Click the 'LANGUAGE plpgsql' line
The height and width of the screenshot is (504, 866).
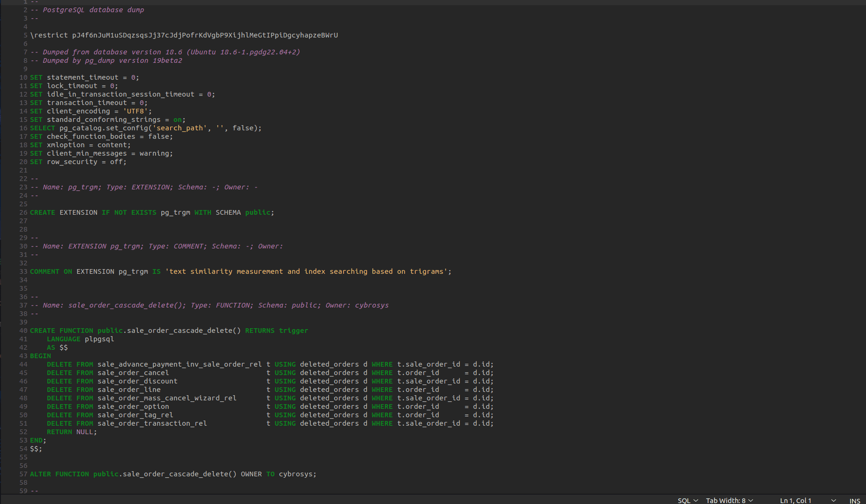click(80, 339)
